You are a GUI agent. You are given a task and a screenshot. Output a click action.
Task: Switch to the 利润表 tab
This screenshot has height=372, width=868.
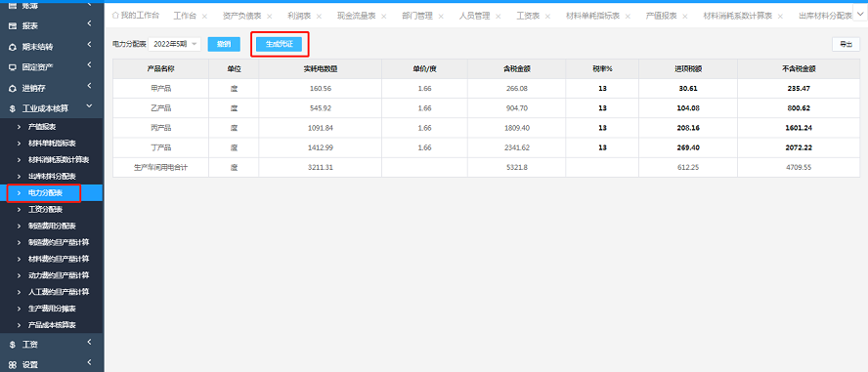click(298, 16)
